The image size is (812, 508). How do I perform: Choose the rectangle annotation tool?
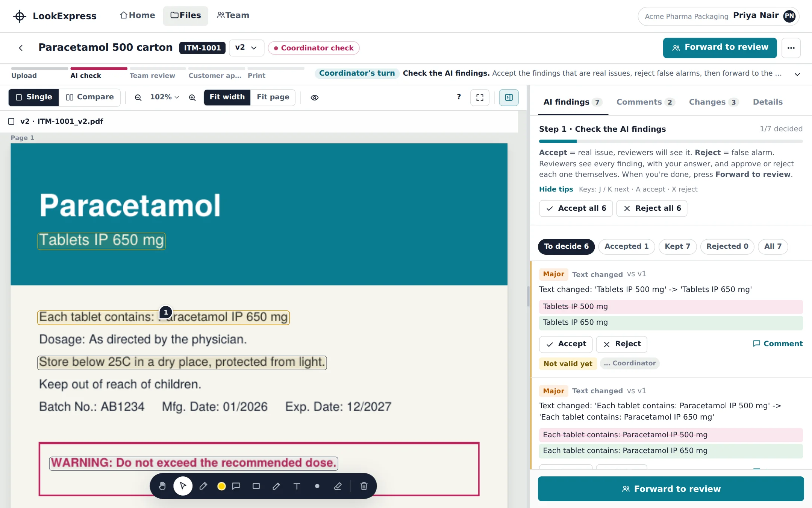click(x=256, y=486)
